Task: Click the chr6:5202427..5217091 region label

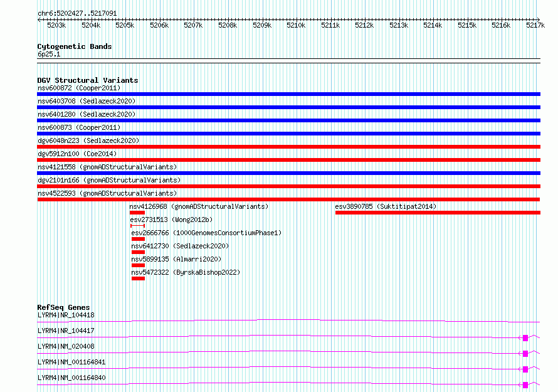Action: pos(77,13)
